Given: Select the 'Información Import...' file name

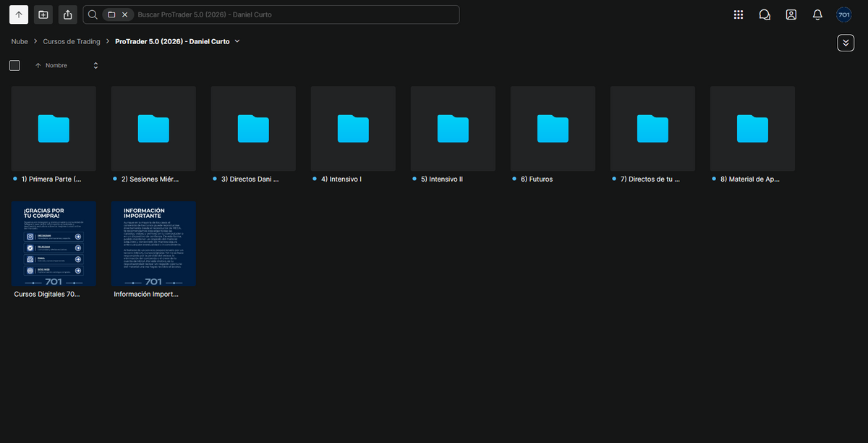Looking at the screenshot, I should (146, 295).
